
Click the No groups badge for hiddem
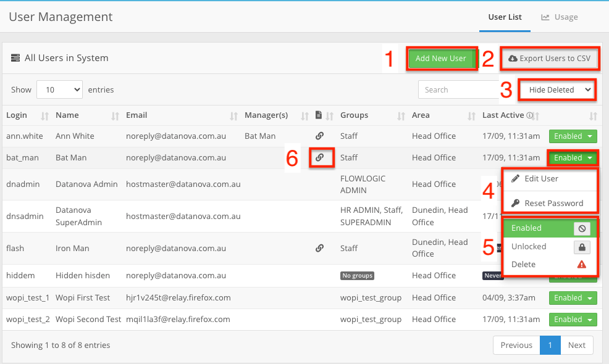tap(358, 276)
